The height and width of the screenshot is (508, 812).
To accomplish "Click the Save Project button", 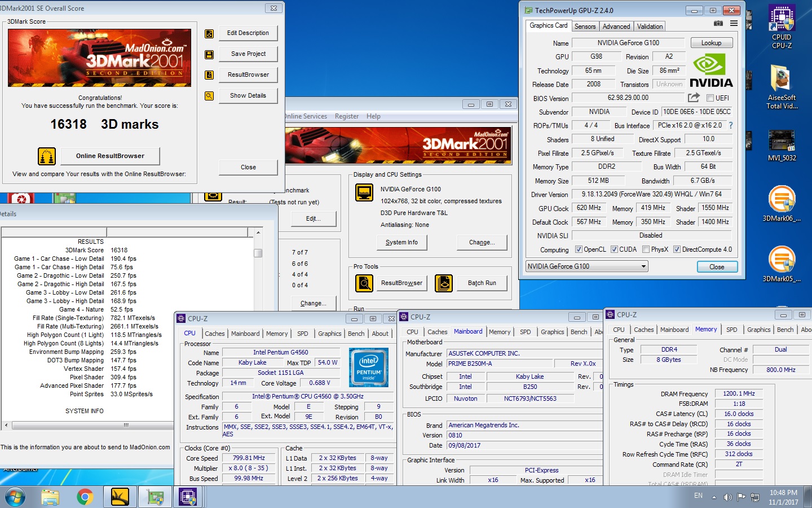I will 248,54.
